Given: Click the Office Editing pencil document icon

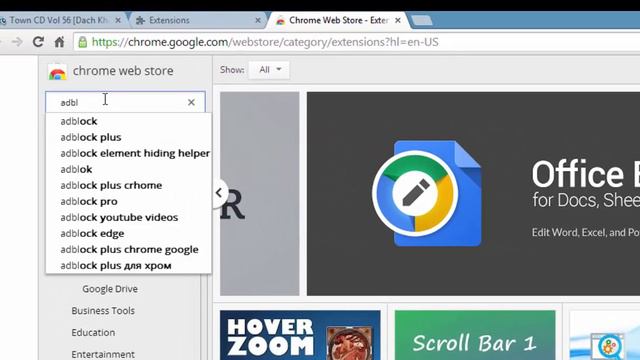Looking at the screenshot, I should point(427,193).
